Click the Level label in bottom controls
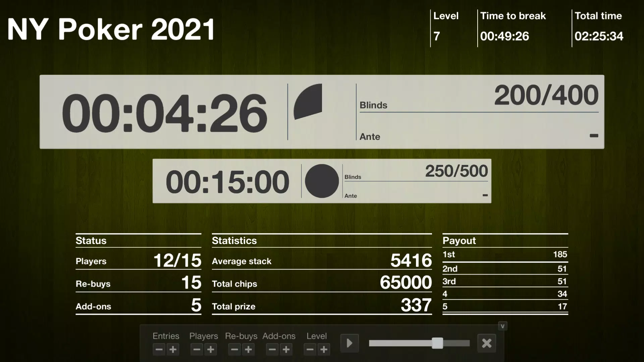The height and width of the screenshot is (362, 644). [x=316, y=336]
